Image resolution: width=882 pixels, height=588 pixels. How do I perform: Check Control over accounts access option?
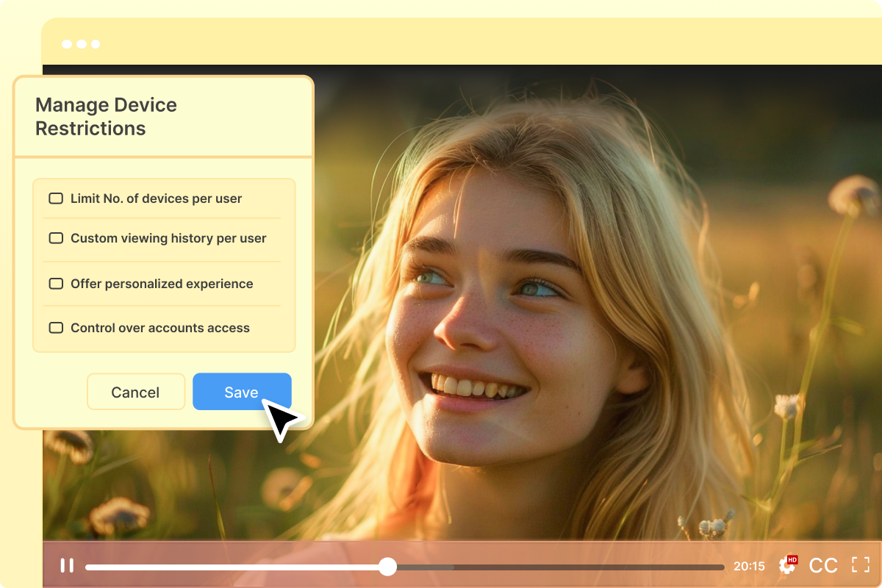pos(56,328)
